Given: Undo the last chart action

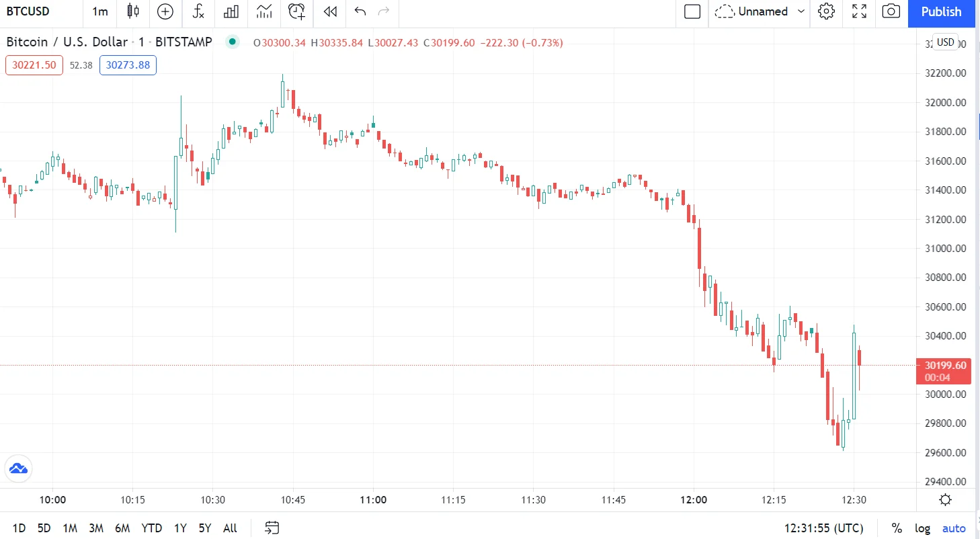Looking at the screenshot, I should pos(360,11).
